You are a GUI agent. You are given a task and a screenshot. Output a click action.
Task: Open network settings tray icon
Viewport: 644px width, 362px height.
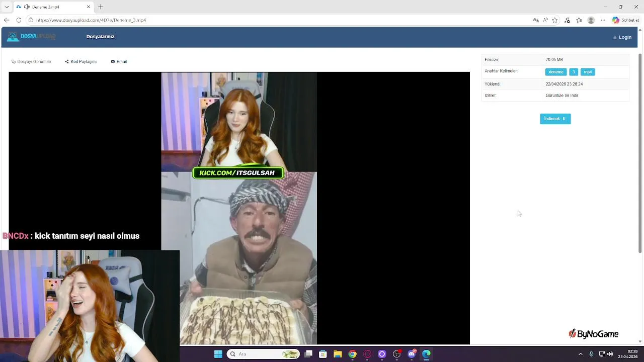tap(601, 354)
